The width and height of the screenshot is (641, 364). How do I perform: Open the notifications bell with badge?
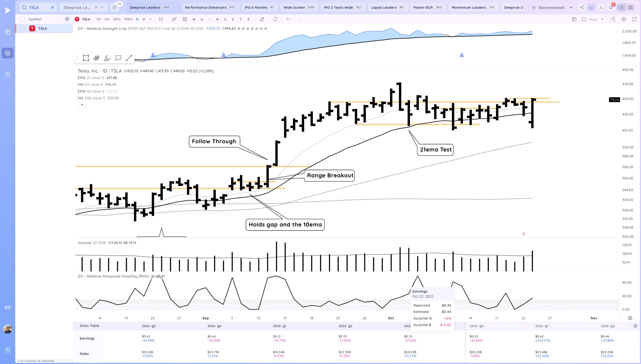611,8
